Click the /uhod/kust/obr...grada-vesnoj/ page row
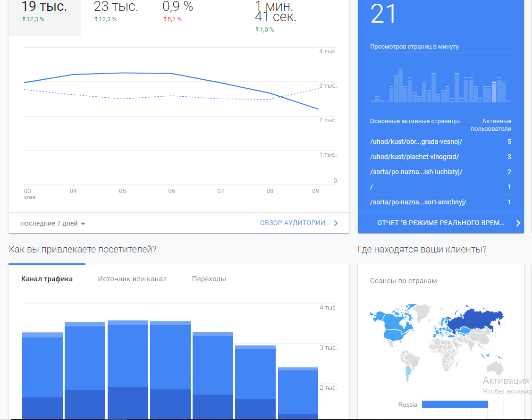Viewport: 532px width, 420px height. pyautogui.click(x=440, y=142)
